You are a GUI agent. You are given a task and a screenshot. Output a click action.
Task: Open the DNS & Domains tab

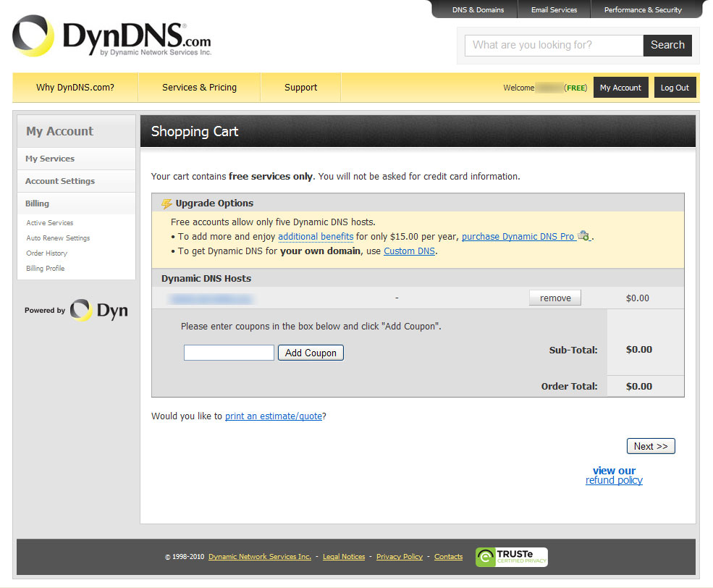point(478,9)
